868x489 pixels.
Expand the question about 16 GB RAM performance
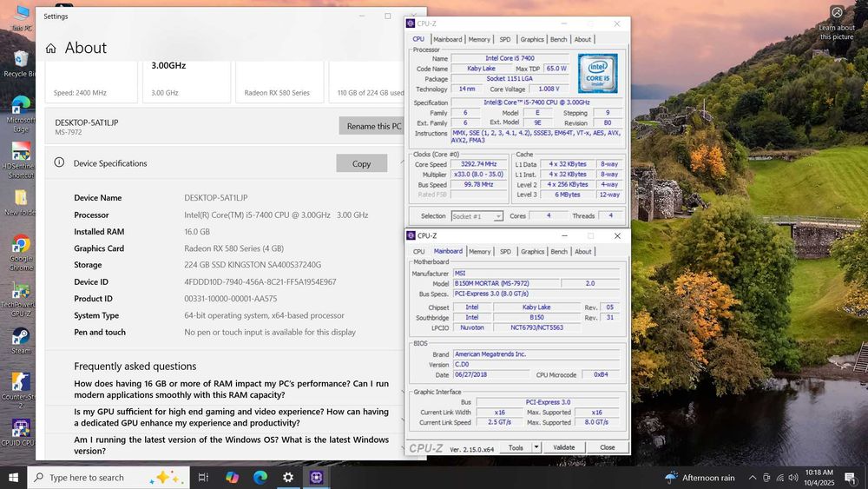click(x=232, y=389)
